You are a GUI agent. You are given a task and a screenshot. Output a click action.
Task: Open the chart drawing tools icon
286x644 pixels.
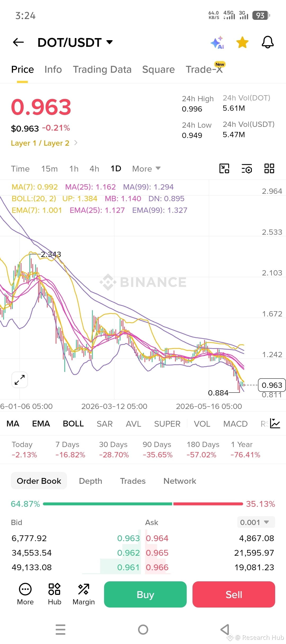coord(224,168)
